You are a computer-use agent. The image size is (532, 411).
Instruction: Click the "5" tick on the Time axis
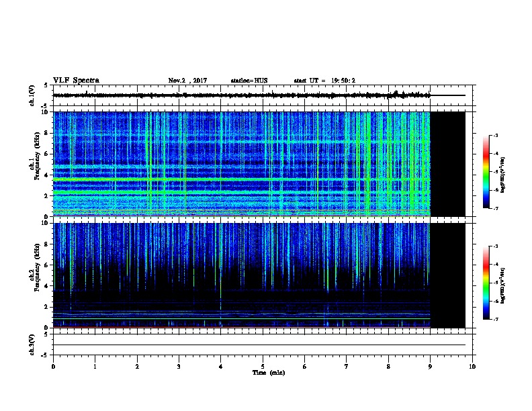click(x=263, y=367)
